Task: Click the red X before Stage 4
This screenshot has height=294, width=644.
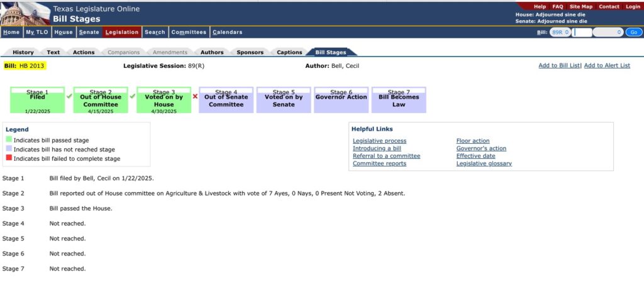Action: (x=195, y=96)
